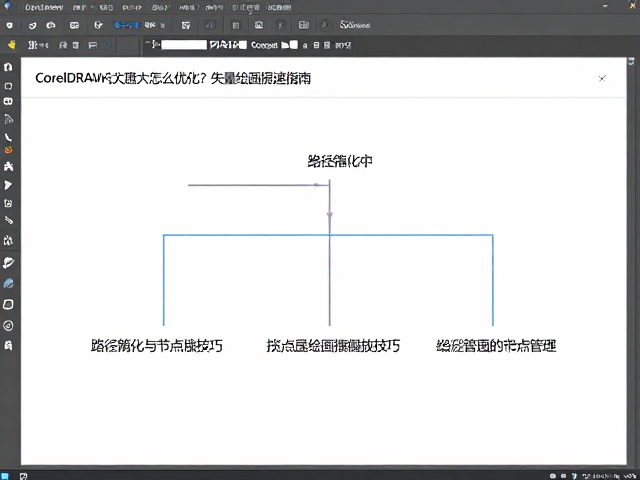The image size is (640, 480).
Task: Open the leftmost menu in the menu bar
Action: pos(44,8)
